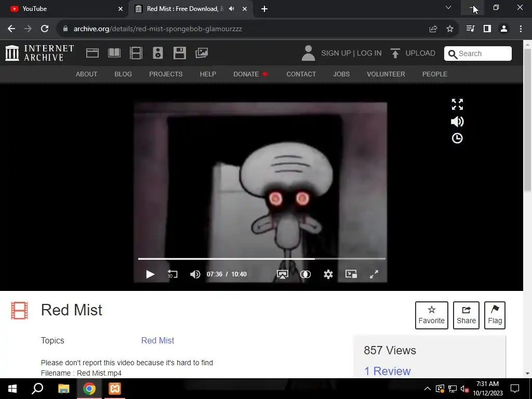Close the YouTube tab
Screen dimensions: 532x399
121,9
